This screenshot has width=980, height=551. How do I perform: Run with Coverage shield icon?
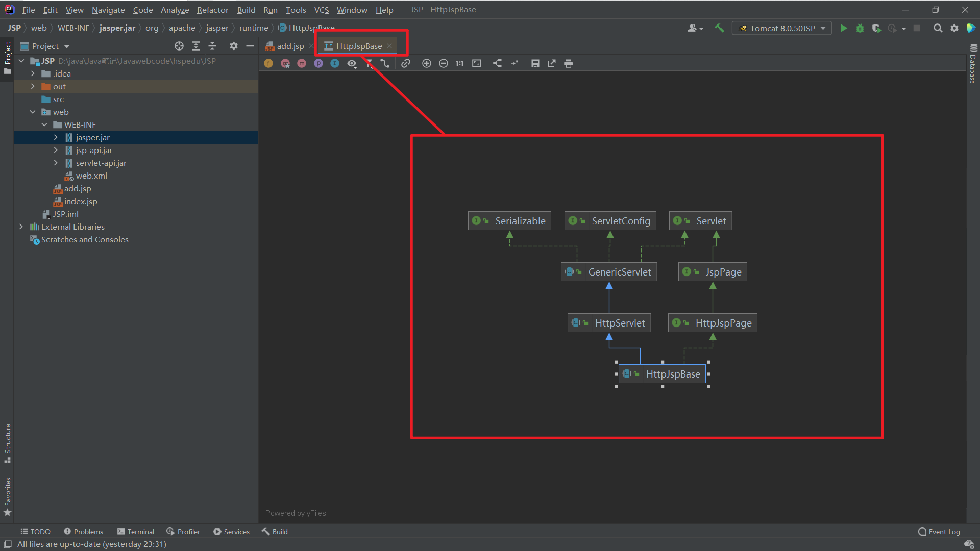876,28
